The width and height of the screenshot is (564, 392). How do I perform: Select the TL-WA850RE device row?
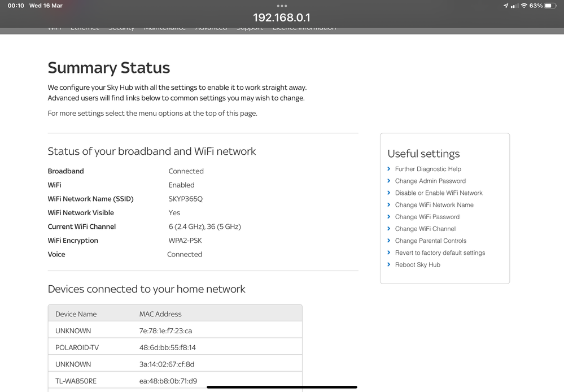coord(175,381)
